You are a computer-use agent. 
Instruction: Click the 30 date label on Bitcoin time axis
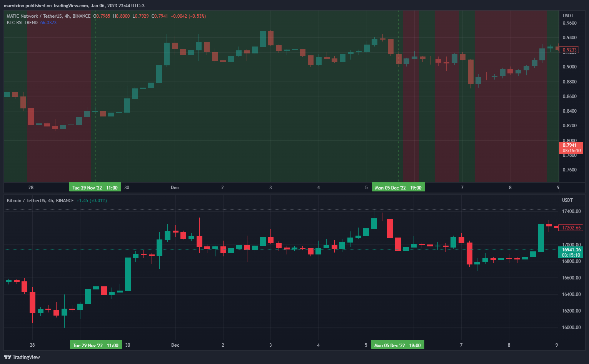click(x=128, y=345)
